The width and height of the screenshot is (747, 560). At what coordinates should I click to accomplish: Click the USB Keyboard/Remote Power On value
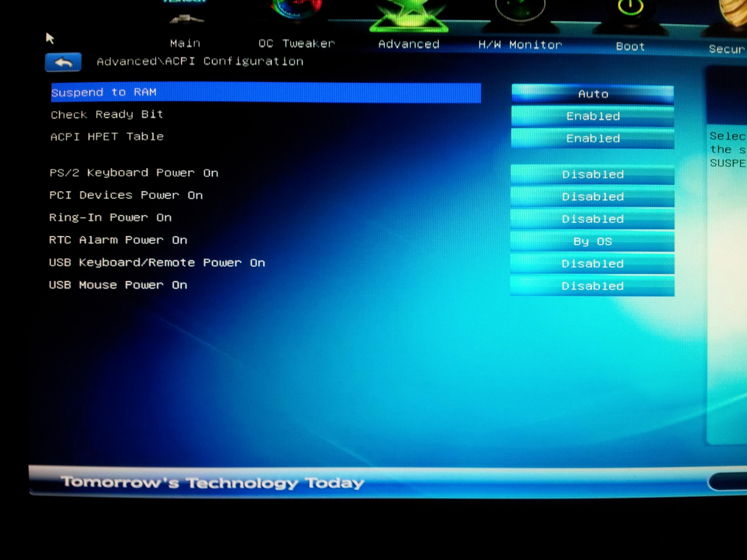(593, 264)
